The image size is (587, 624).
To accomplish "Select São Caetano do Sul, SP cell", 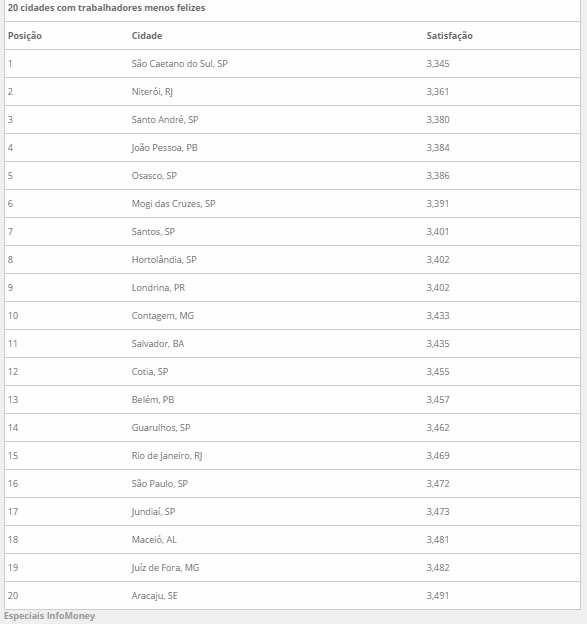I will [x=179, y=64].
